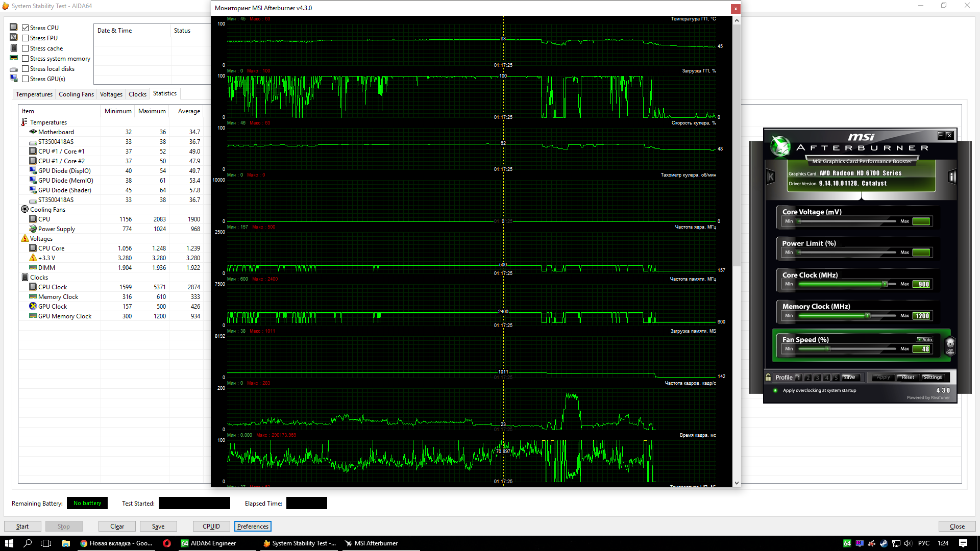Toggle Auto fan speed mode

[x=924, y=340]
